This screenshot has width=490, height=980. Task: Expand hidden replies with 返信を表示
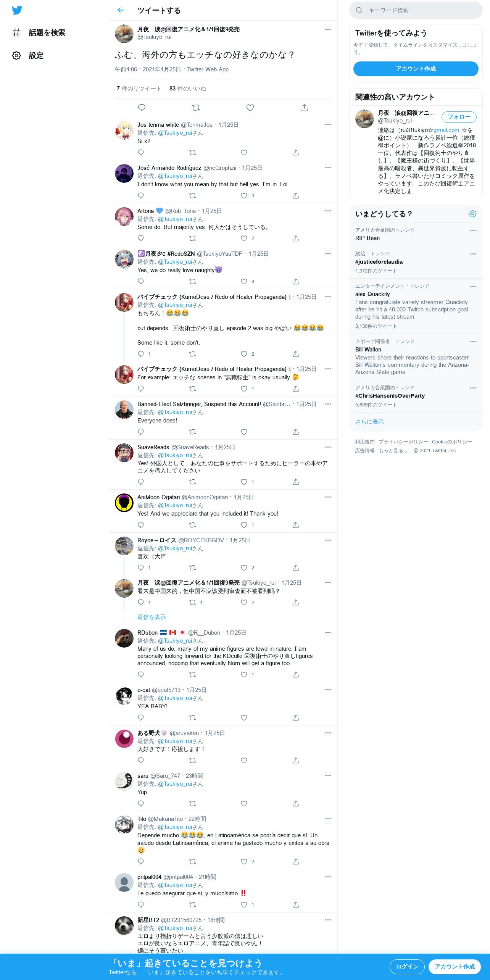pos(152,617)
